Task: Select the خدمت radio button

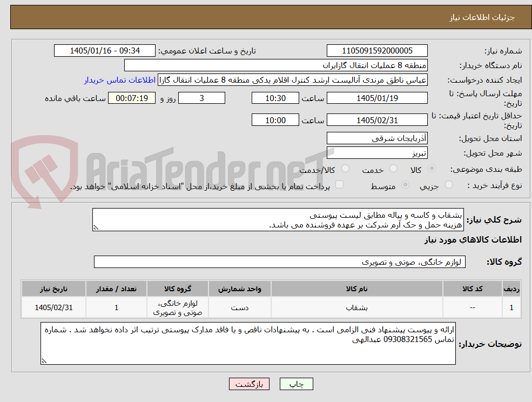Action: click(x=393, y=169)
